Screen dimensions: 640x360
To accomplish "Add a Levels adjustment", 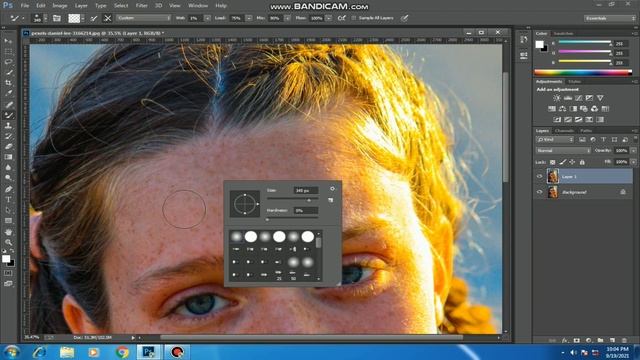I will pyautogui.click(x=568, y=98).
